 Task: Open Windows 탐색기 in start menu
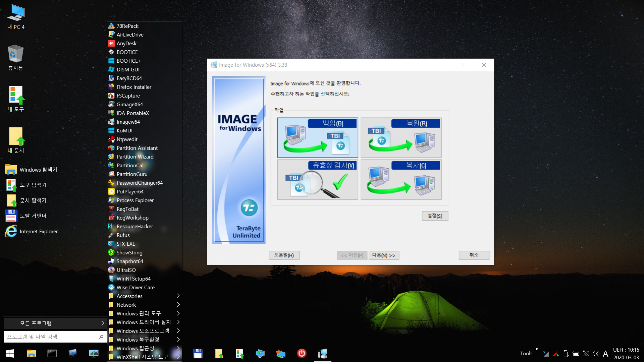pyautogui.click(x=32, y=170)
